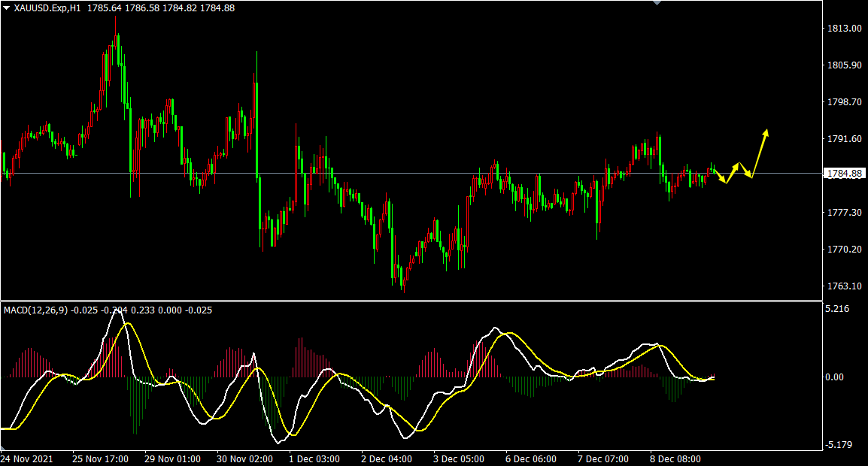Image resolution: width=868 pixels, height=466 pixels.
Task: Click the MACD 0.00 zero level label
Action: 833,377
